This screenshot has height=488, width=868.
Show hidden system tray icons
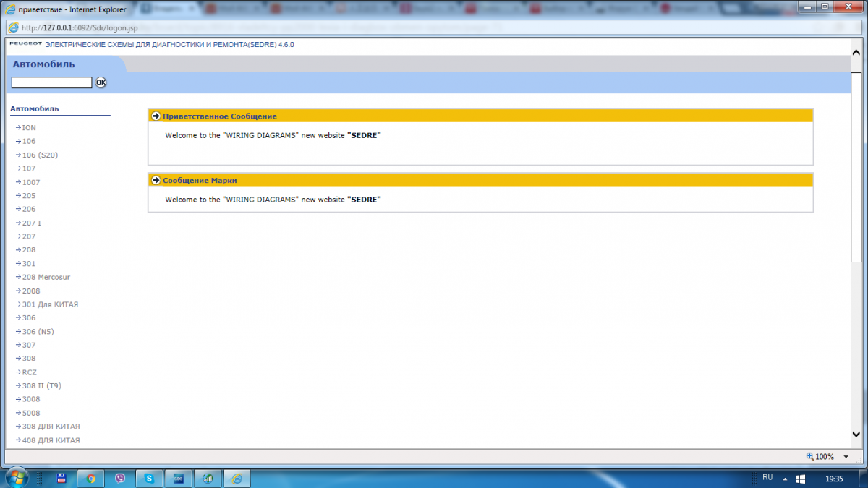[785, 479]
